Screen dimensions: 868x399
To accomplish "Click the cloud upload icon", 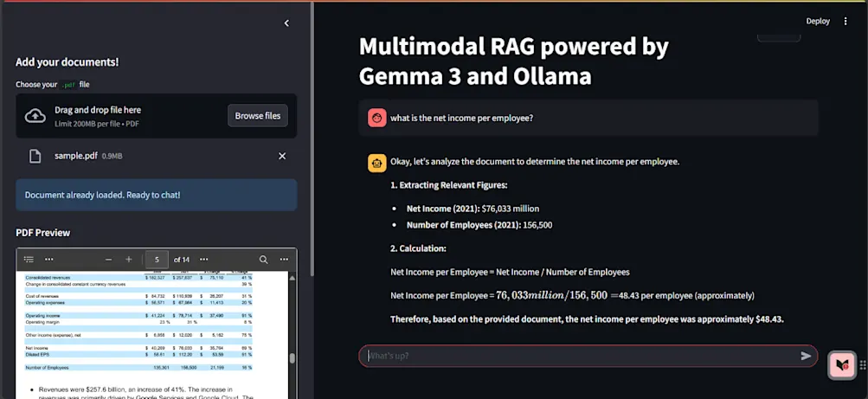I will 35,116.
